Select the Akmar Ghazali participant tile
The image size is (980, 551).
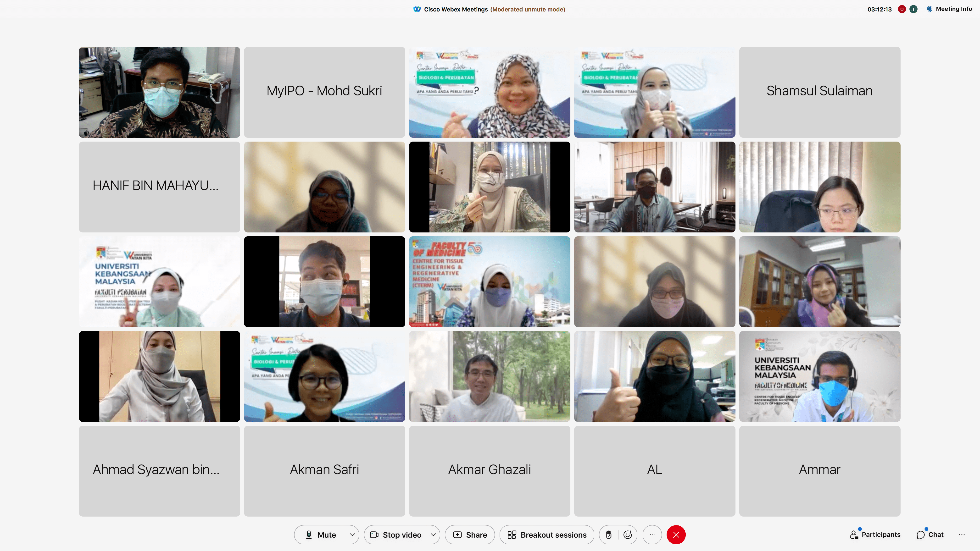pos(489,470)
